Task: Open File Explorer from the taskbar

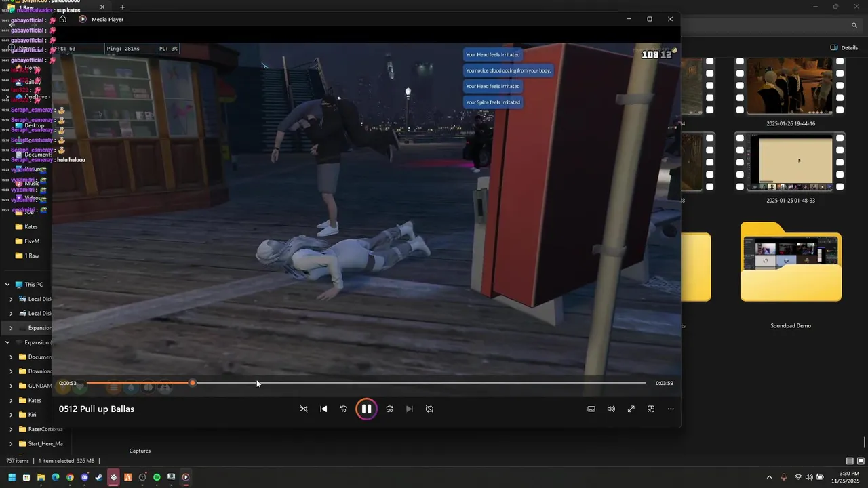Action: pyautogui.click(x=41, y=477)
